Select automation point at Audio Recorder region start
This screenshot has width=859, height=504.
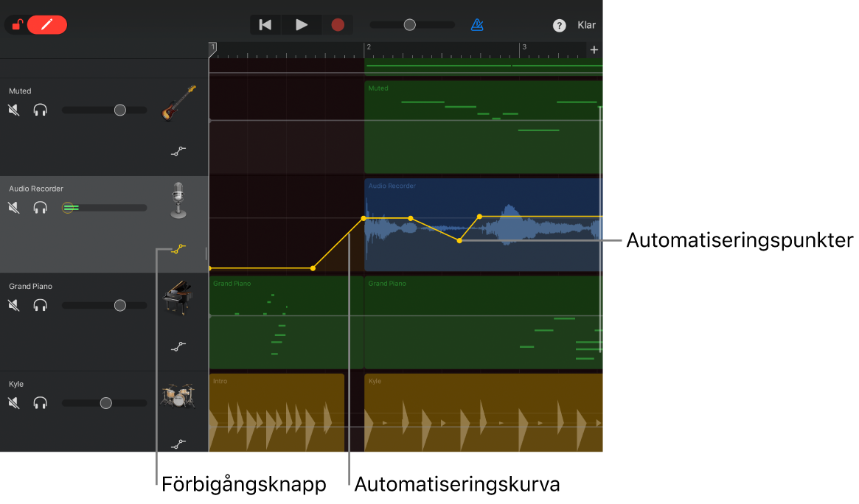tap(364, 218)
